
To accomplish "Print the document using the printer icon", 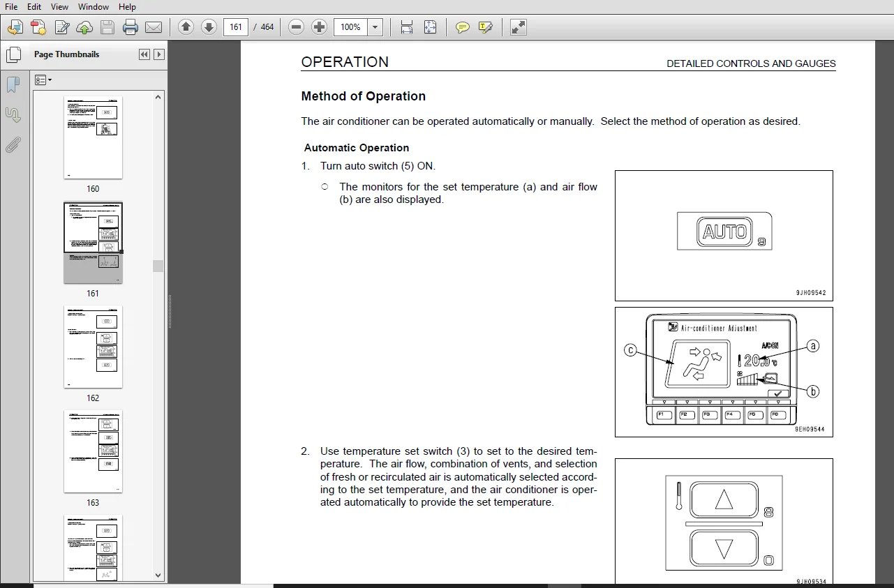I will pyautogui.click(x=130, y=27).
